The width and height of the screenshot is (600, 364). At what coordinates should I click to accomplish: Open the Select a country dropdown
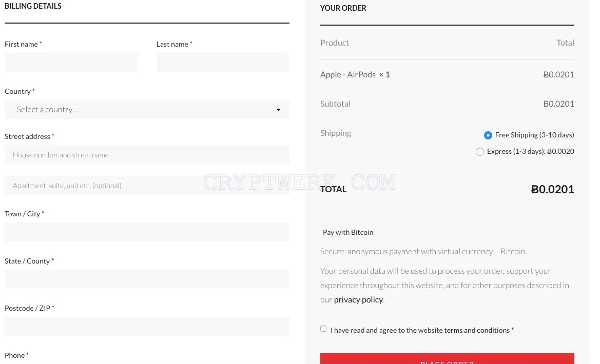[147, 109]
